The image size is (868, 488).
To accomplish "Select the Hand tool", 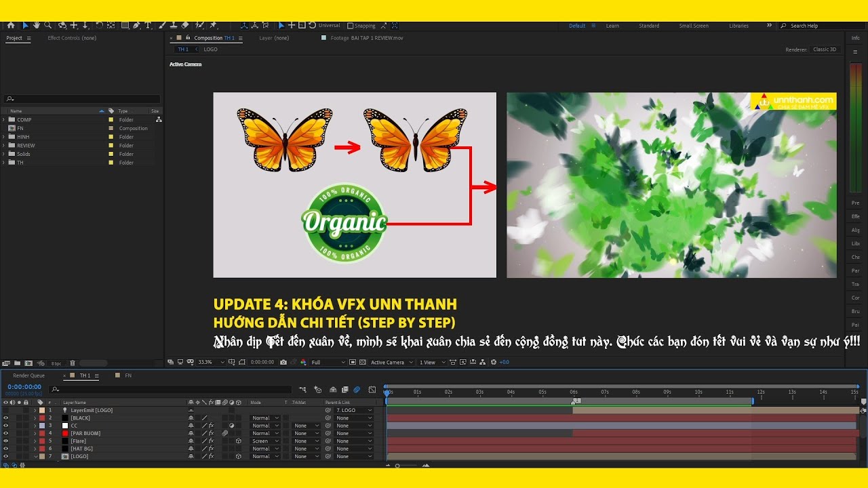I will click(37, 26).
